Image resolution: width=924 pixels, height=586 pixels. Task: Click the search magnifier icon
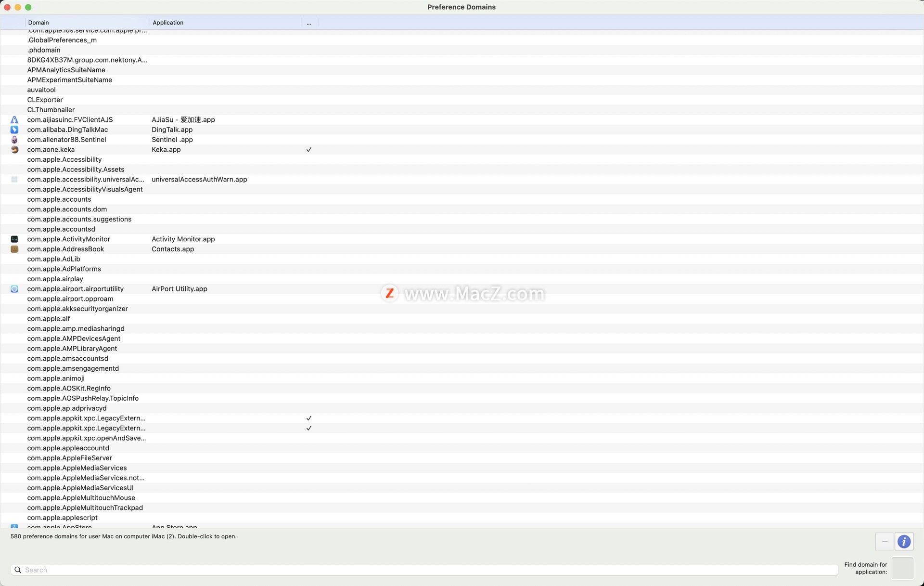[18, 570]
